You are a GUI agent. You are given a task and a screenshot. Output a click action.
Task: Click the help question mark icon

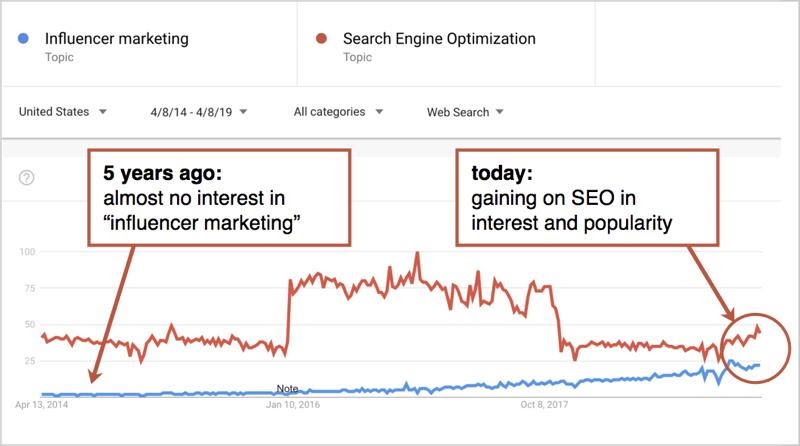27,178
